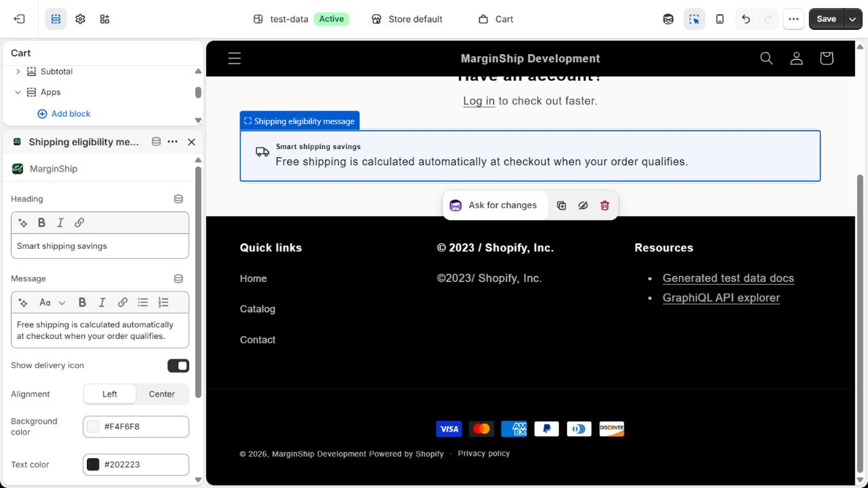Open the App embeds icon

click(x=105, y=19)
